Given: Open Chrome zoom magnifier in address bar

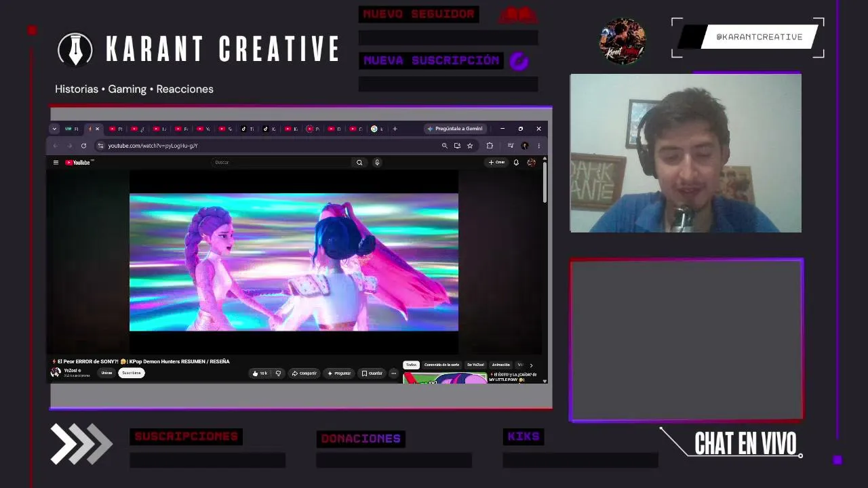Looking at the screenshot, I should pyautogui.click(x=445, y=146).
